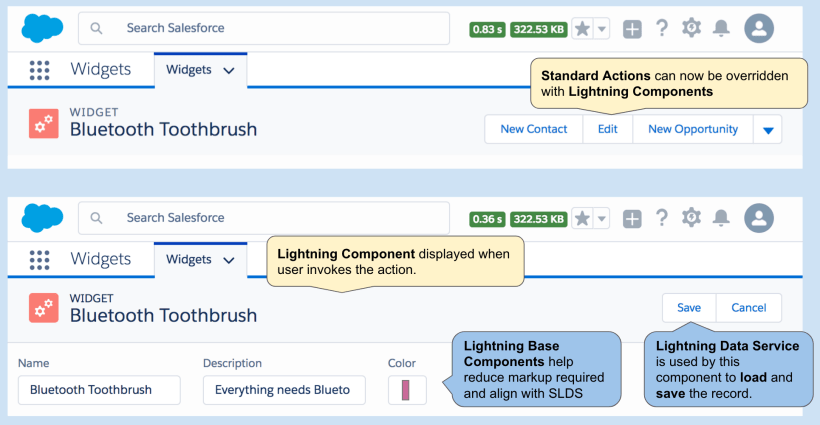Click Widget gears icon beside upper Bluetooth Toothbrush
Image resolution: width=820 pixels, height=425 pixels.
(43, 124)
